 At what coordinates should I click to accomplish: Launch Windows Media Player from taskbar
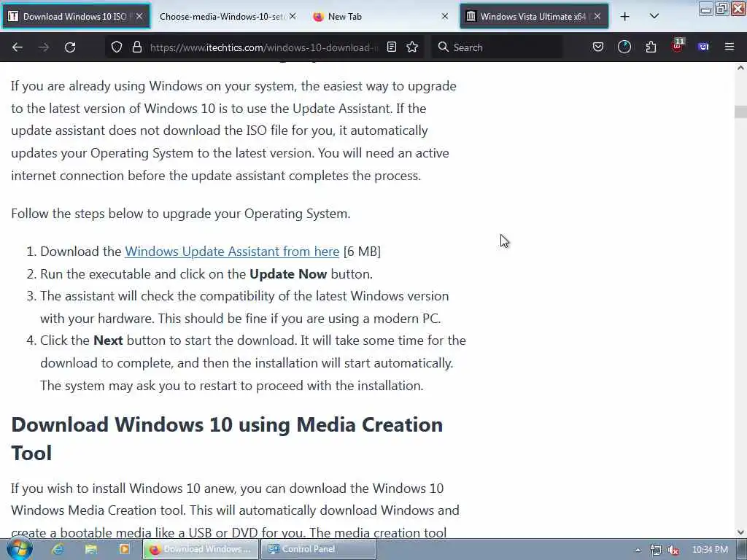(x=124, y=549)
